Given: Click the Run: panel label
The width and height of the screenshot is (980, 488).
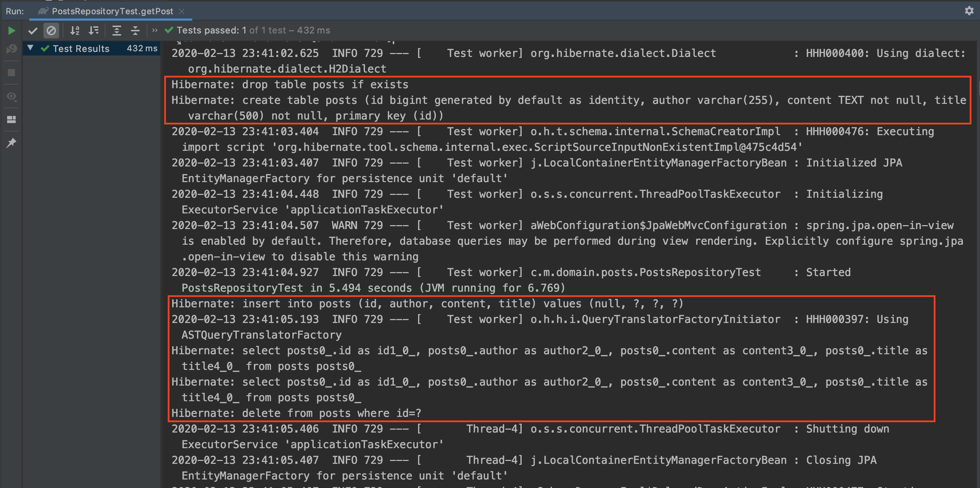Looking at the screenshot, I should (15, 11).
